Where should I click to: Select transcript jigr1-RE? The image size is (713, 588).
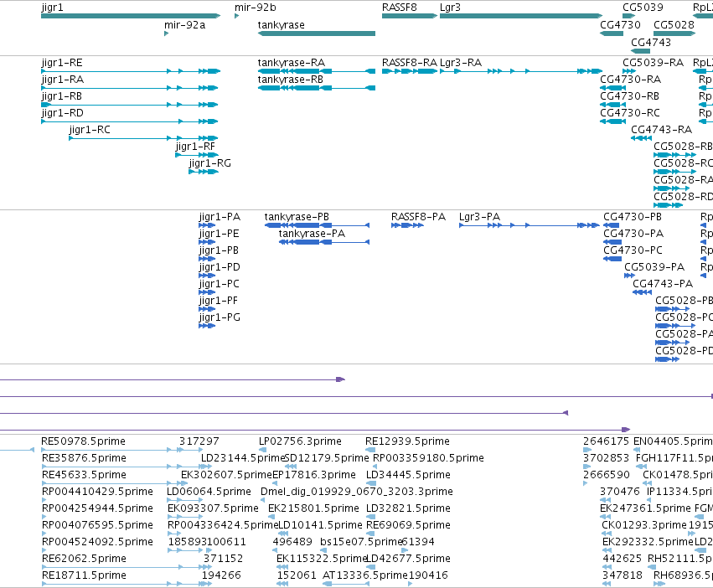131,71
